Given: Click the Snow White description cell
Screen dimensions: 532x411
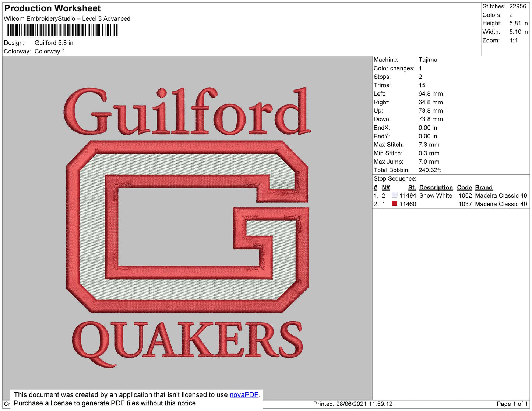Looking at the screenshot, I should coord(436,196).
